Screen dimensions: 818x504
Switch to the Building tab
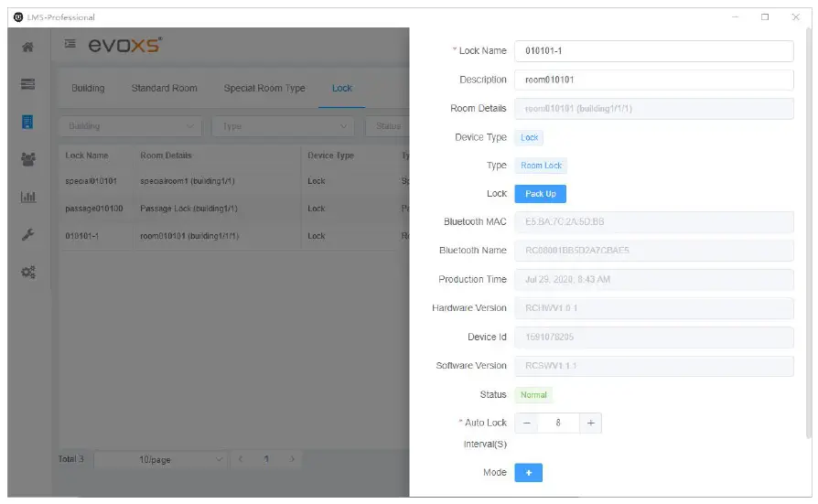88,88
